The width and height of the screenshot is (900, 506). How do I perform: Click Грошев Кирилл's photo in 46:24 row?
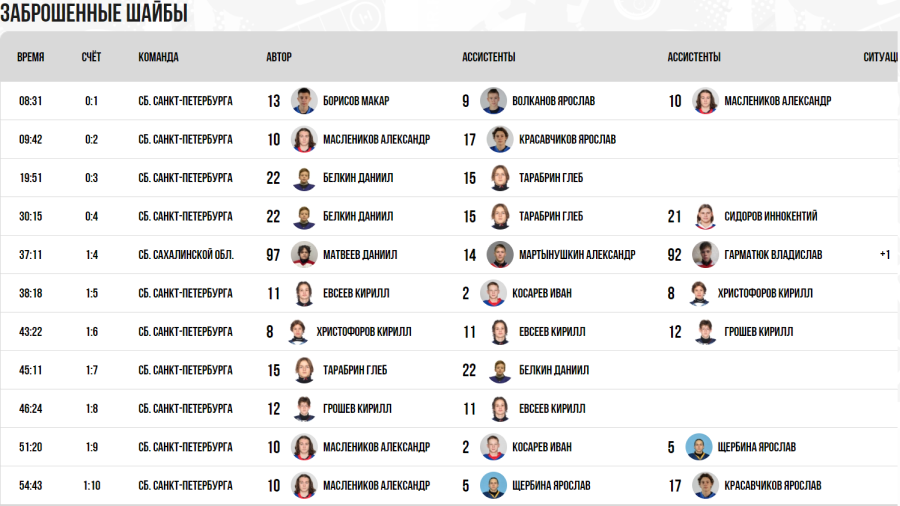pos(304,408)
